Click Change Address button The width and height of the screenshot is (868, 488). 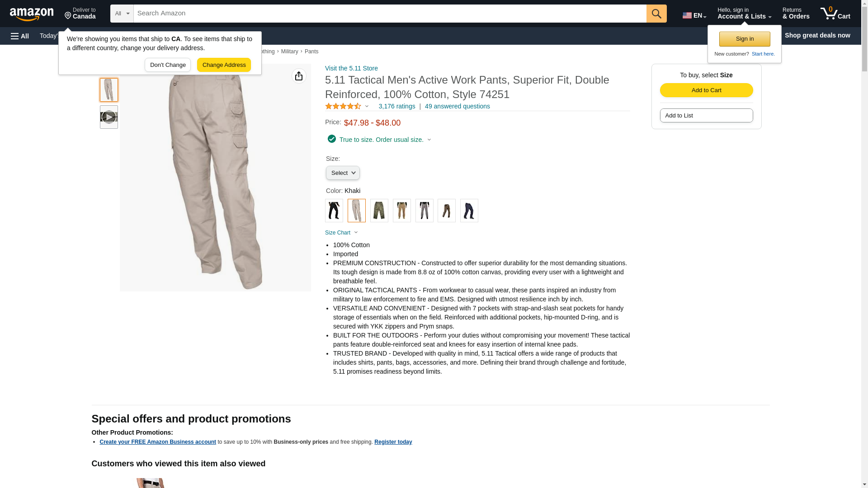pyautogui.click(x=224, y=65)
